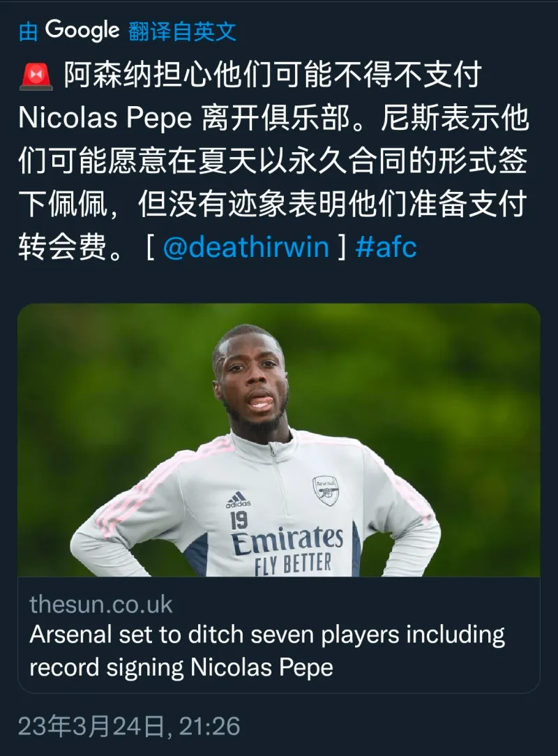Click the Google logo in translation header

(82, 31)
